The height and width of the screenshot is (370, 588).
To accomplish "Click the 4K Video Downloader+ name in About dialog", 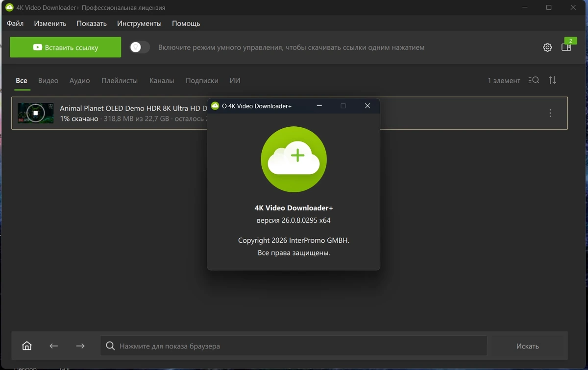I will click(294, 208).
